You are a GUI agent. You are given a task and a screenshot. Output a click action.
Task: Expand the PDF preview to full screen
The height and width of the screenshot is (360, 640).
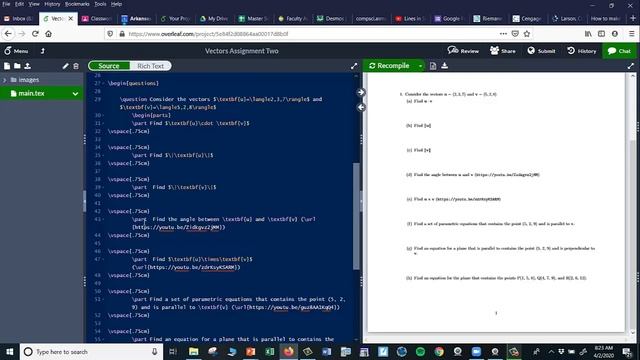[x=631, y=66]
